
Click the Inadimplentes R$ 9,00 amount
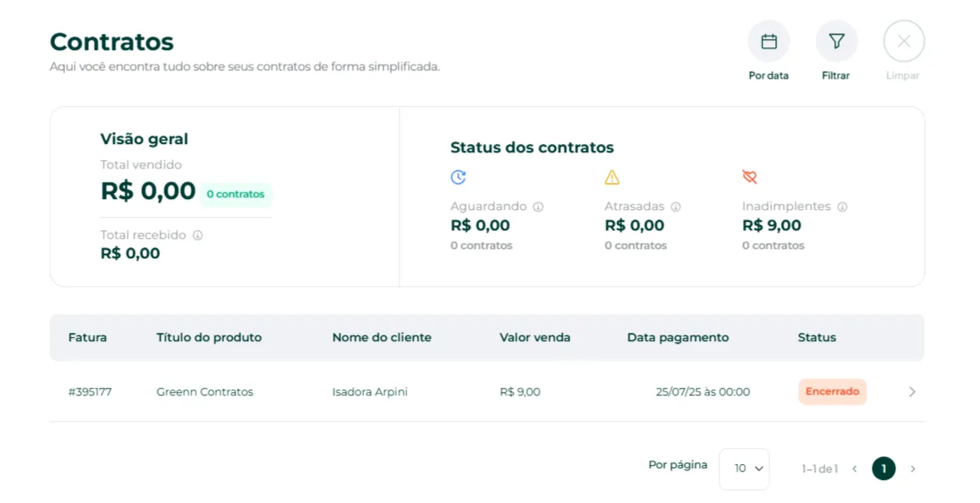(x=772, y=225)
